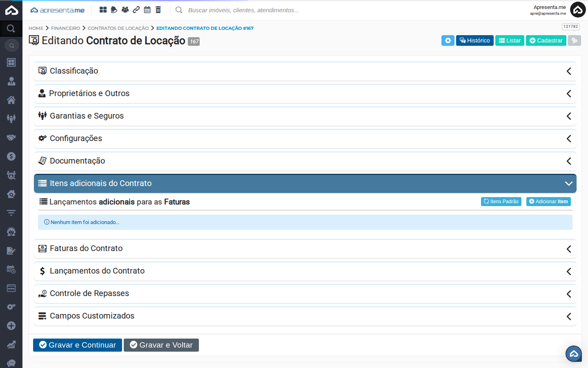Open the blue gear settings button
The width and height of the screenshot is (588, 368).
(448, 40)
